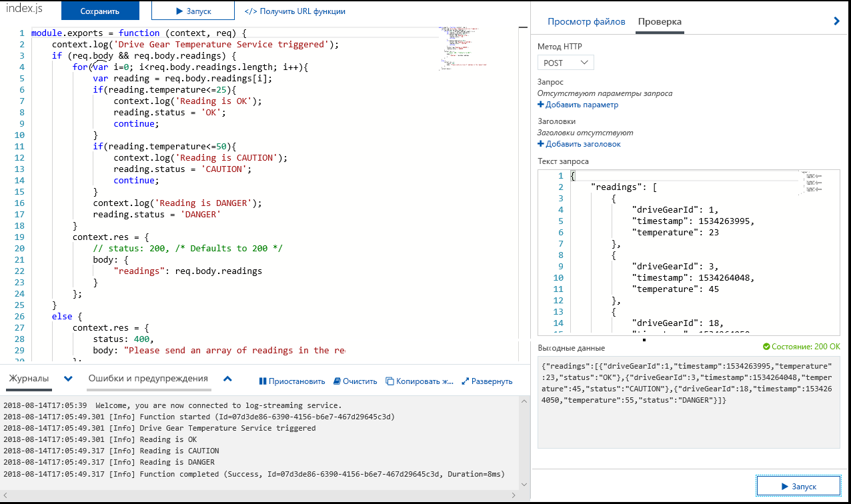The height and width of the screenshot is (504, 851).
Task: Expand dropdown chevron next to Журналы
Action: (68, 379)
